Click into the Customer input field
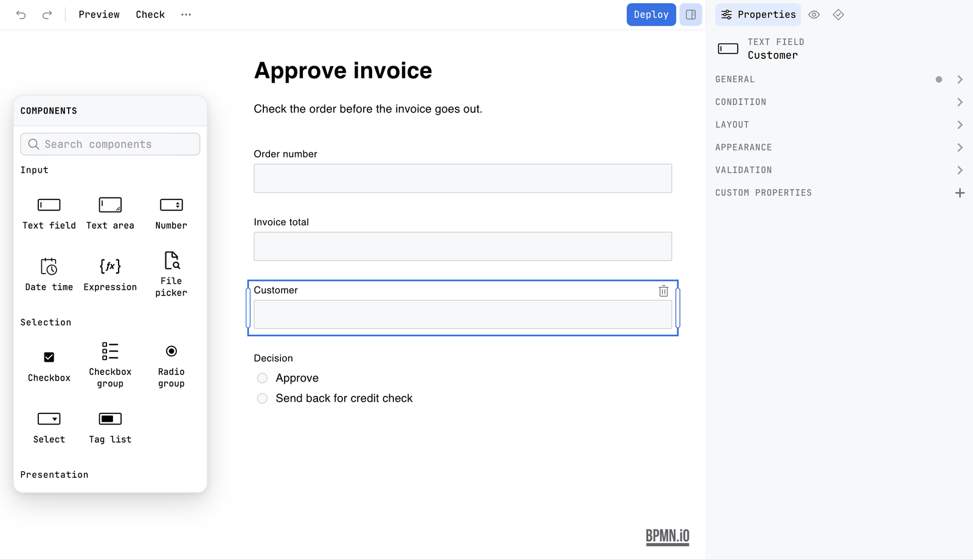The width and height of the screenshot is (973, 560). click(463, 314)
